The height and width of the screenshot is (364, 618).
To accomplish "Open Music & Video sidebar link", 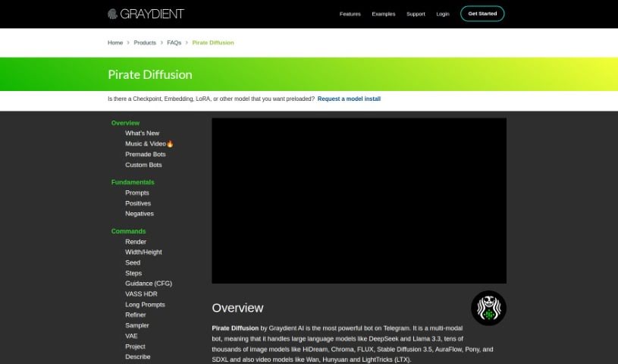I will coord(149,144).
